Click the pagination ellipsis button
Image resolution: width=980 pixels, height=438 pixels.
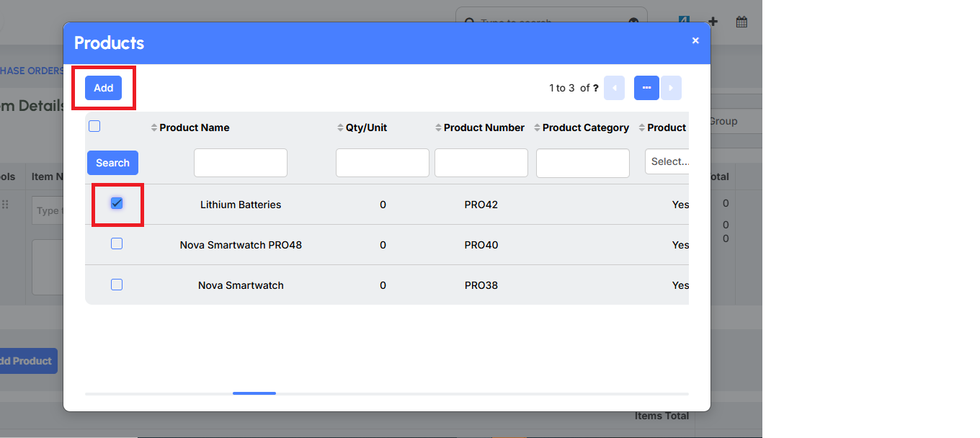[646, 87]
